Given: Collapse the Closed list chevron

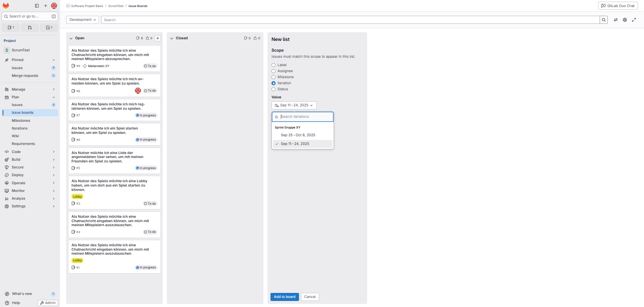Looking at the screenshot, I should 172,38.
